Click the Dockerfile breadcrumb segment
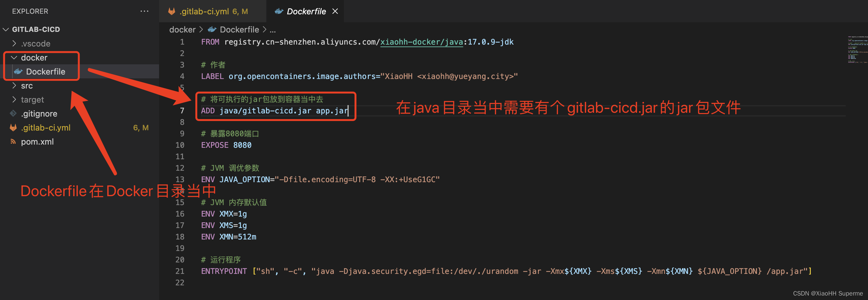This screenshot has width=868, height=300. pos(239,30)
